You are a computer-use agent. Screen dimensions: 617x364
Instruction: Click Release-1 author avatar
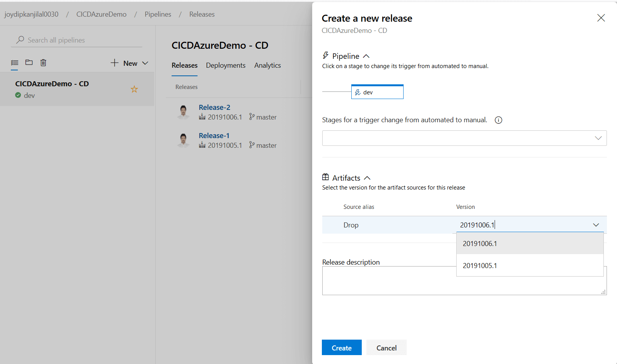click(184, 140)
